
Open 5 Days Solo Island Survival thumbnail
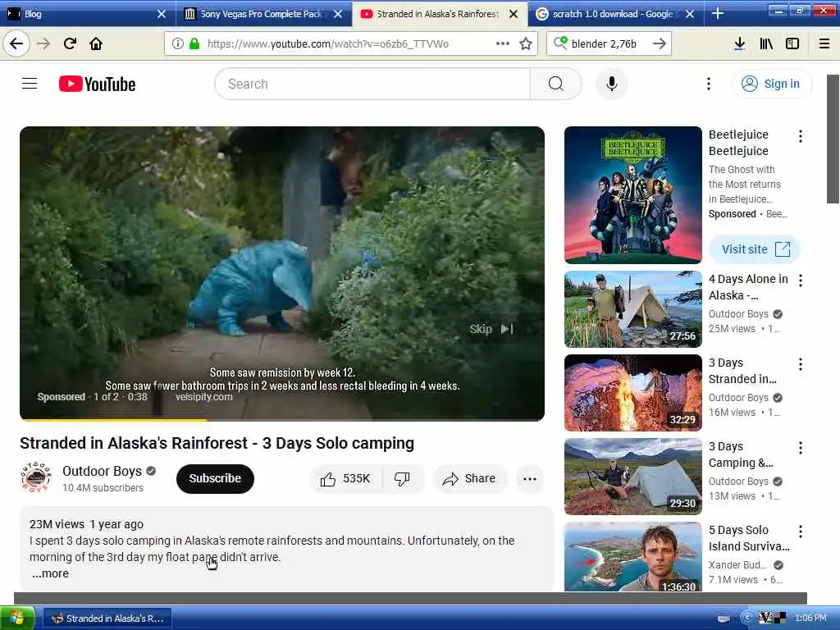[632, 557]
